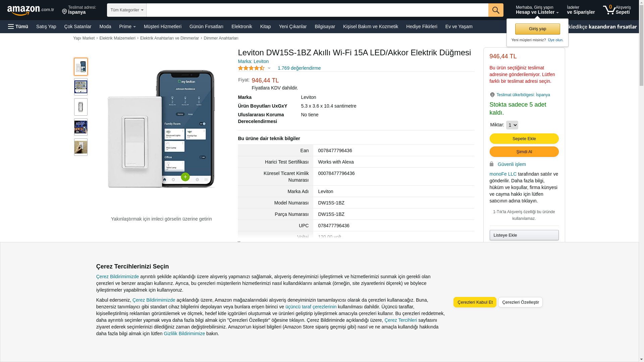Open the Miktar quantity dropdown
The width and height of the screenshot is (644, 362).
(x=512, y=125)
